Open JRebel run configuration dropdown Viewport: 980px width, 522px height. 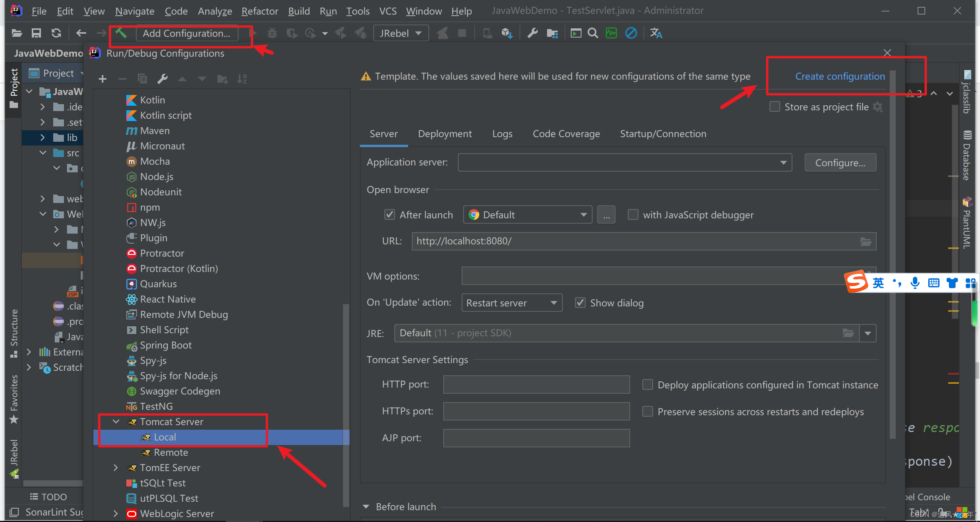401,33
